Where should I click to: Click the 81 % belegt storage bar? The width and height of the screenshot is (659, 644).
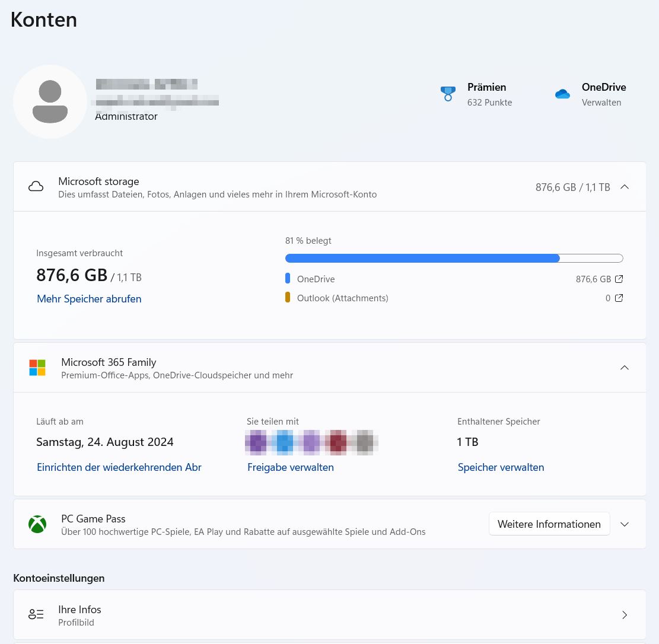point(454,258)
